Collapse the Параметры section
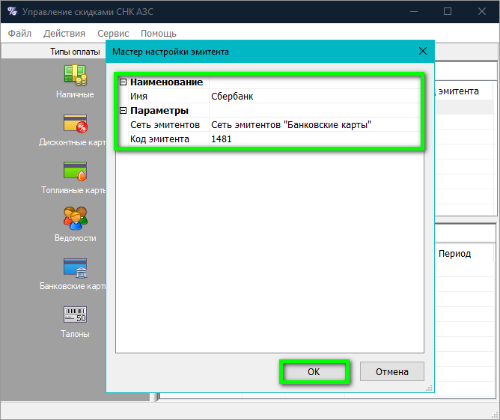This screenshot has height=420, width=500. pos(123,110)
